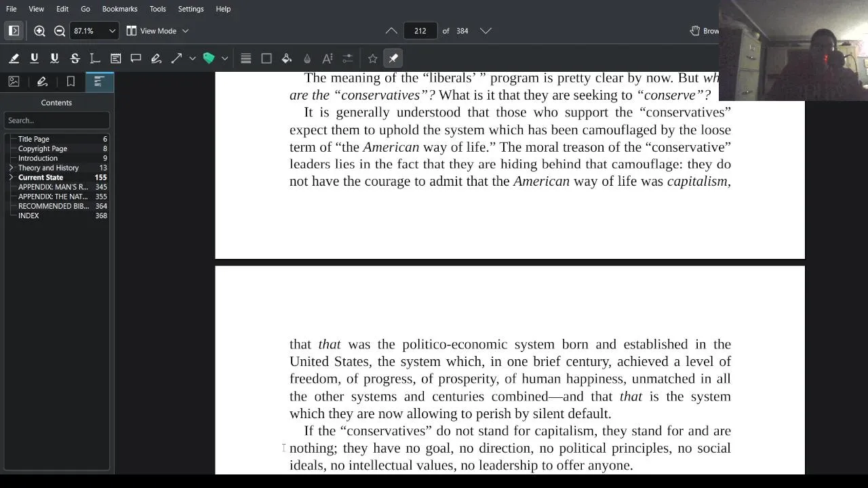Show the Contents sidebar panel
Viewport: 868px width, 488px height.
coord(99,81)
